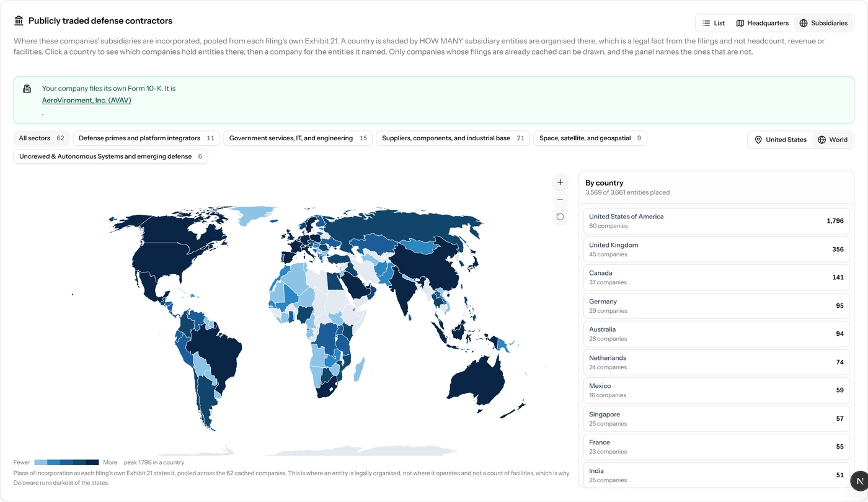Click the bank building icon beside the page title
The height and width of the screenshot is (502, 868).
pos(19,21)
